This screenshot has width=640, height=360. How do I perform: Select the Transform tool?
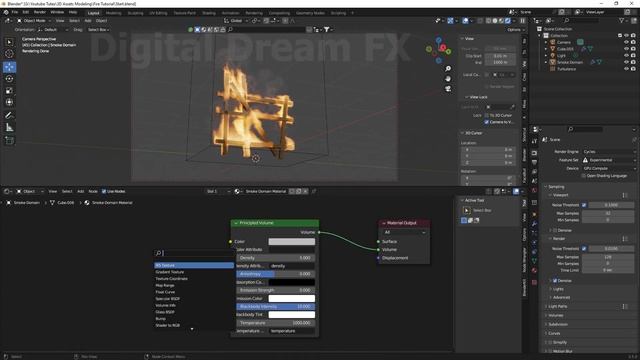coord(9,102)
